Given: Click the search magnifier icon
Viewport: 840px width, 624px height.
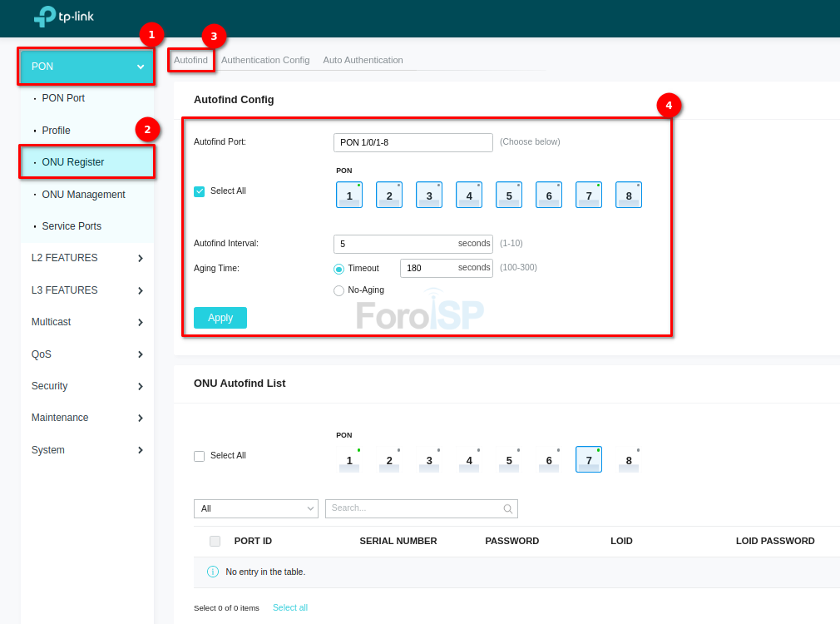Looking at the screenshot, I should pos(508,509).
